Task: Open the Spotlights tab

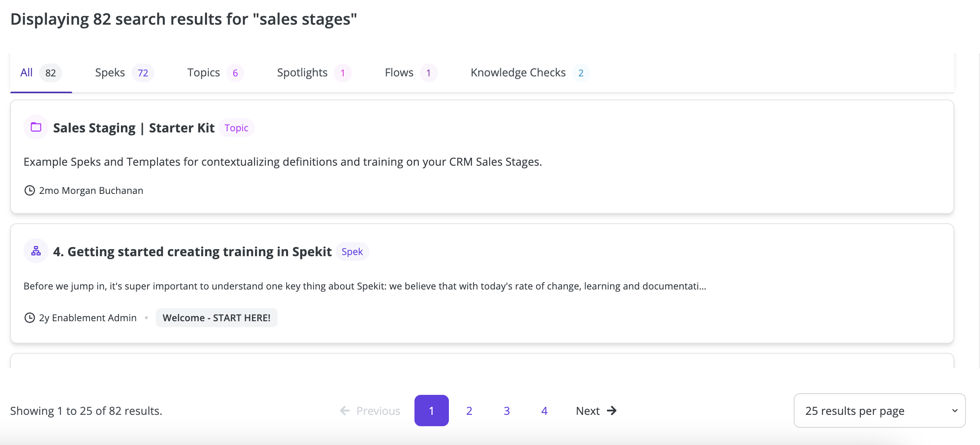Action: pos(314,73)
